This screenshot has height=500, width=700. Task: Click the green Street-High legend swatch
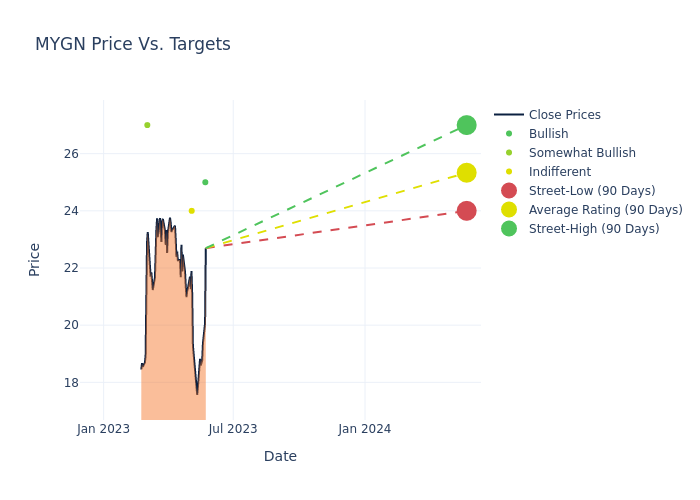tap(509, 229)
